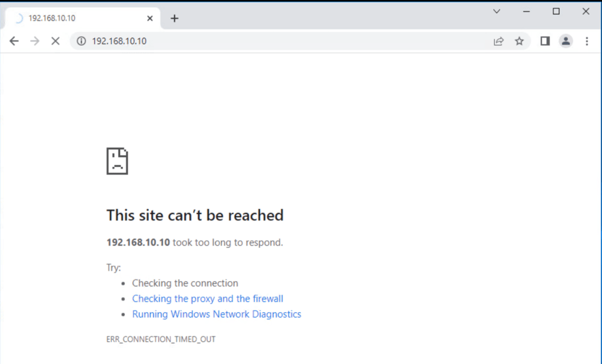Open a new tab with the plus button
Viewport: 602px width, 364px height.
(174, 18)
